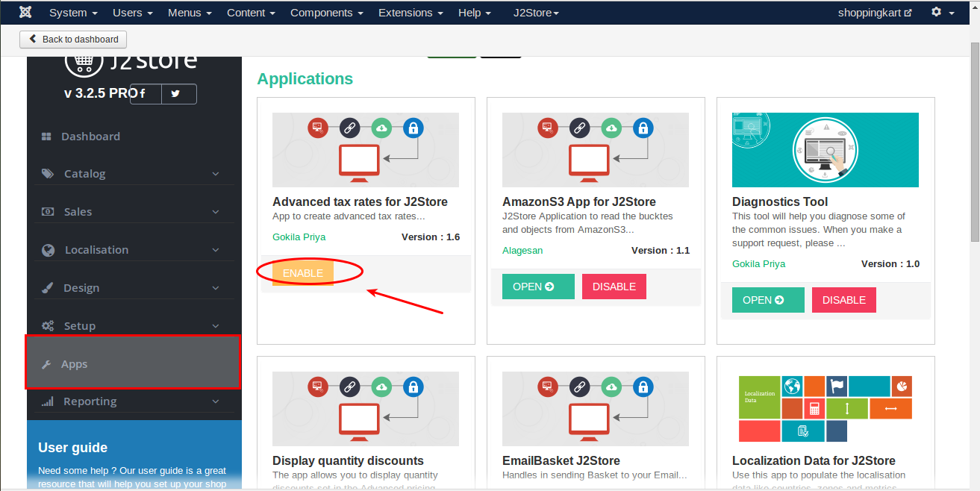The image size is (980, 491).
Task: Click the Reporting bar chart icon
Action: coord(48,401)
